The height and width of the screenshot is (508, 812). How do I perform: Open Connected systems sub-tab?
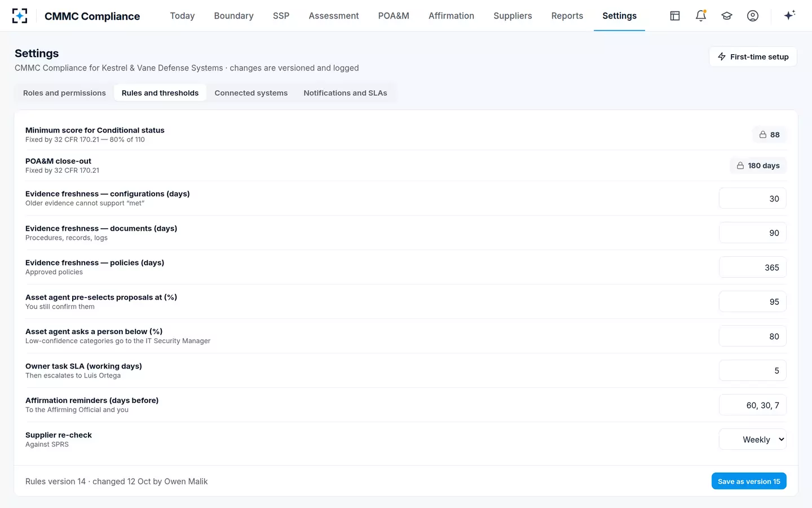coord(251,93)
